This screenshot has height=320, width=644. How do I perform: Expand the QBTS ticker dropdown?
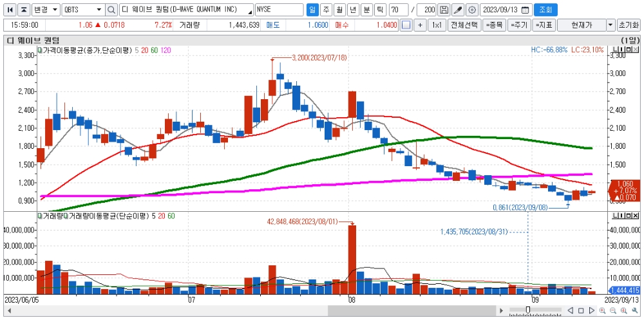click(x=99, y=10)
